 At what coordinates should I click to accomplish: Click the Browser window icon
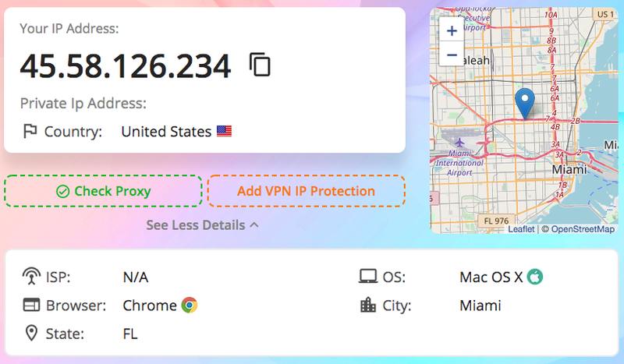pos(31,305)
